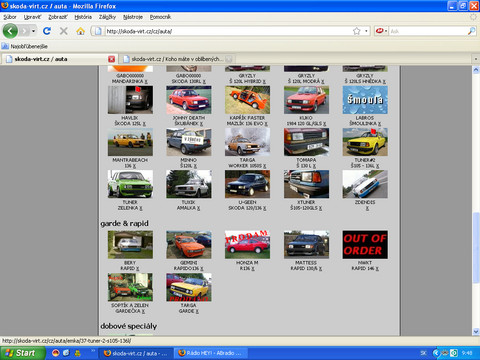Click into the URL address field
The image size is (480, 360).
click(x=227, y=31)
